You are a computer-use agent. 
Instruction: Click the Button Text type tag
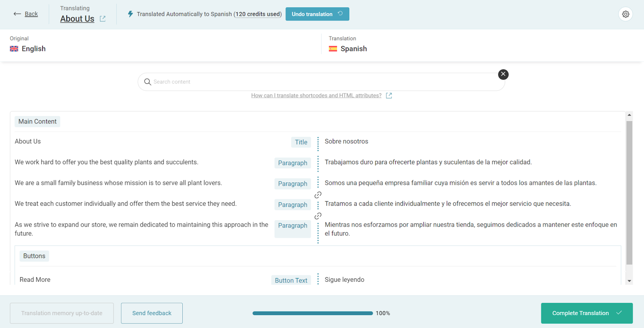tap(291, 281)
